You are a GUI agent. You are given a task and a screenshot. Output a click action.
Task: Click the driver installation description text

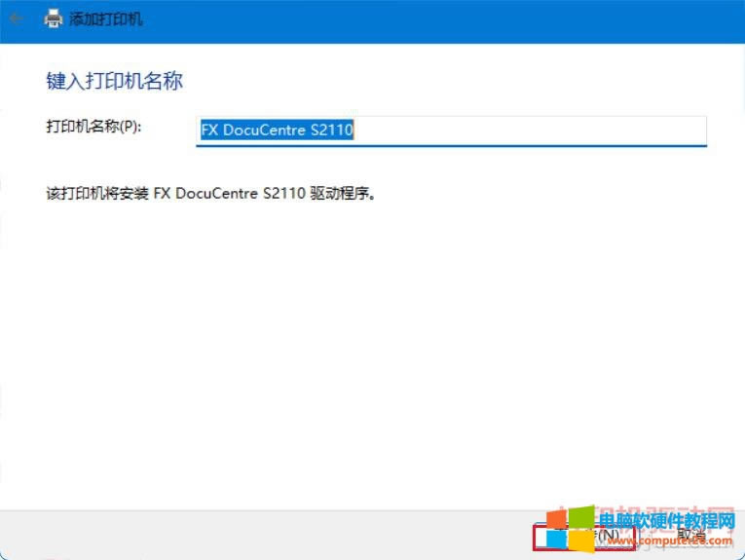pos(211,193)
